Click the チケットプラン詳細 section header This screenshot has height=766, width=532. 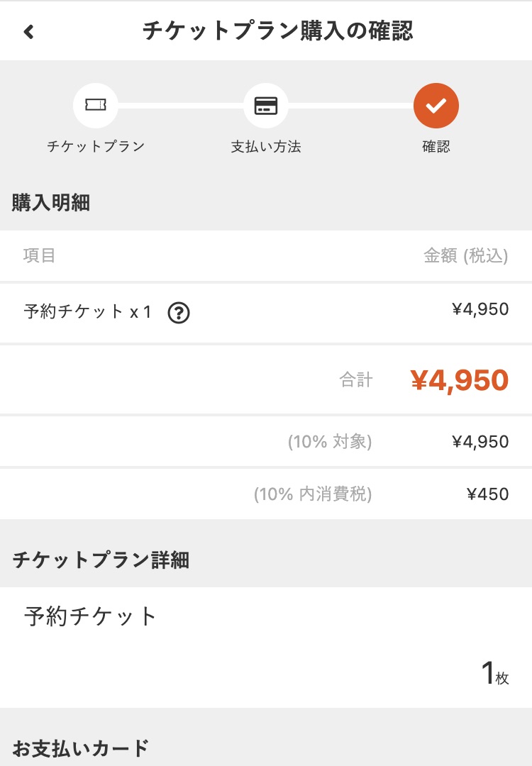[101, 560]
